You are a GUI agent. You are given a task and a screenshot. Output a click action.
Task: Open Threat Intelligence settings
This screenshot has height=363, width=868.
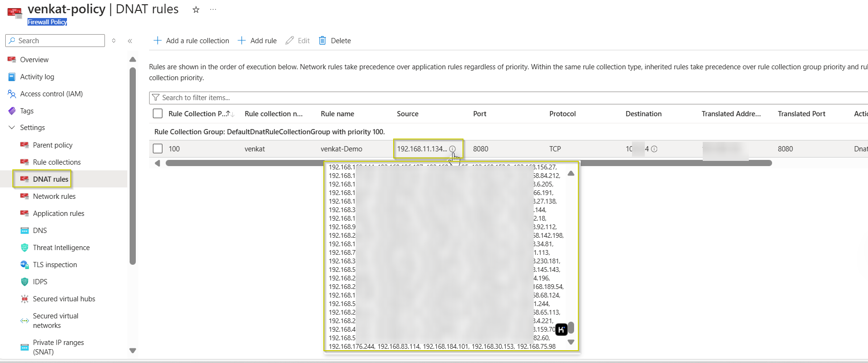[x=61, y=248]
